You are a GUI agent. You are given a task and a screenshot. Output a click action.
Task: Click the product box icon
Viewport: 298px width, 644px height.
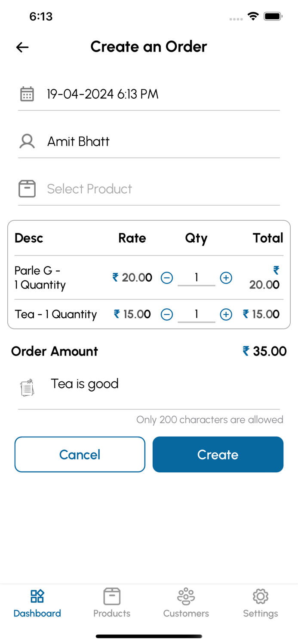click(27, 189)
